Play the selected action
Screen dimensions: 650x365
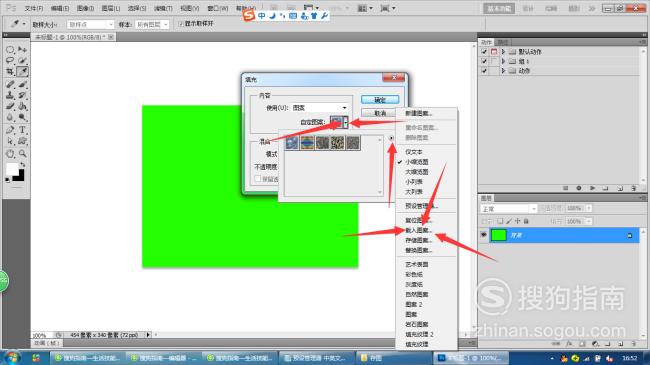(592, 188)
